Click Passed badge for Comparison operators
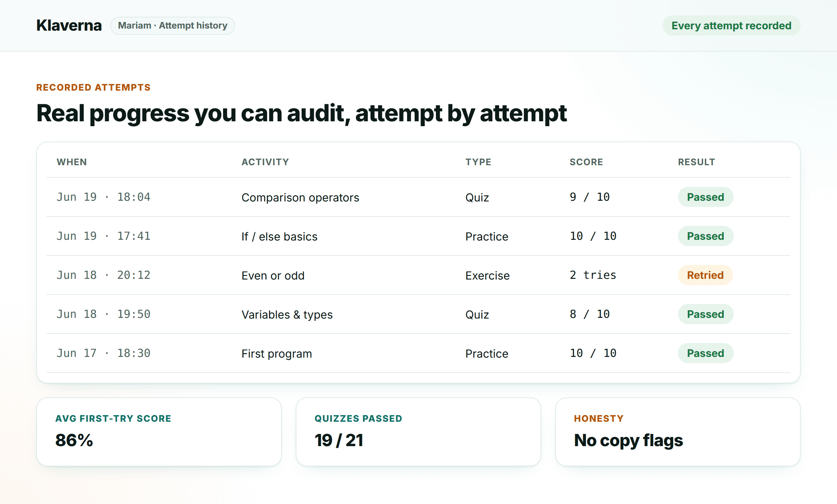This screenshot has height=504, width=837. tap(706, 197)
